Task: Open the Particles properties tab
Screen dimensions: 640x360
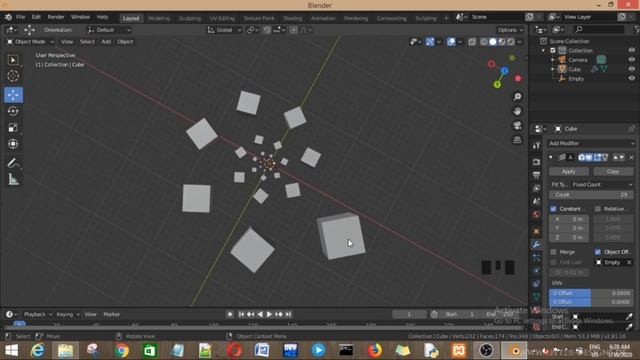Action: 536,258
